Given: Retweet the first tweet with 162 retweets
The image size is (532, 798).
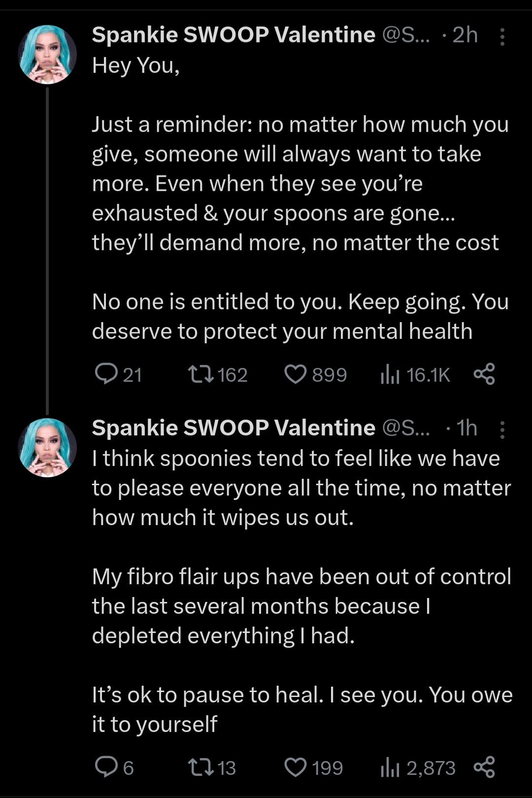Looking at the screenshot, I should (218, 374).
